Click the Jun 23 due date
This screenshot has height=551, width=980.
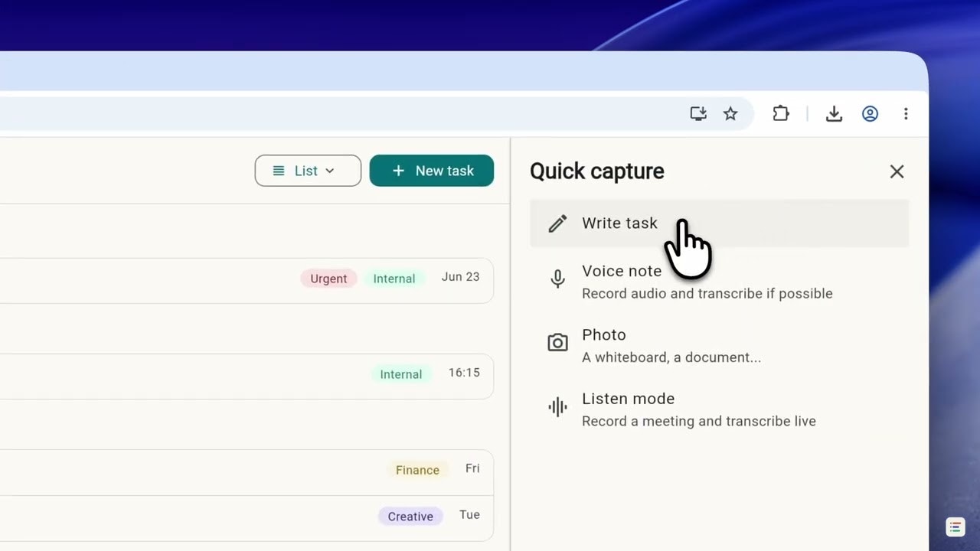coord(461,277)
